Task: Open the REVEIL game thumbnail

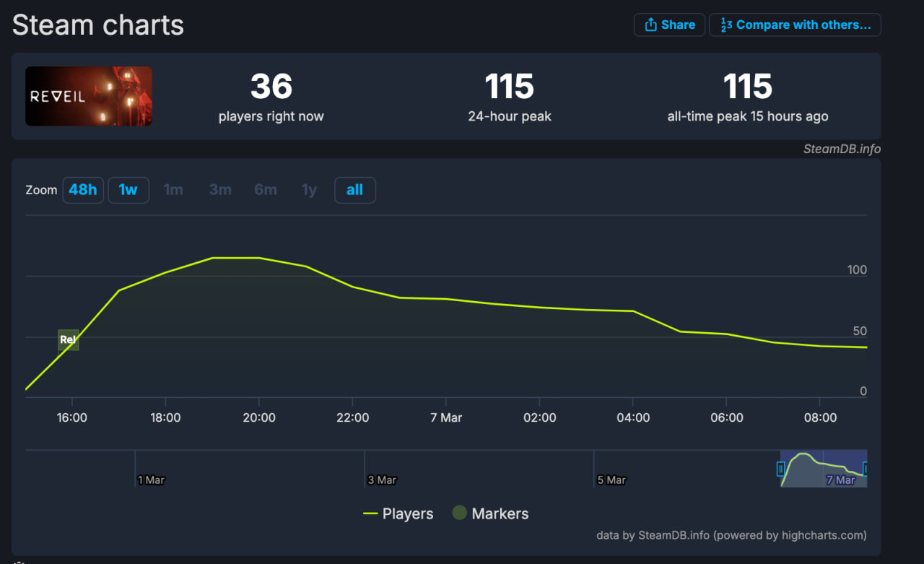Action: (x=89, y=96)
